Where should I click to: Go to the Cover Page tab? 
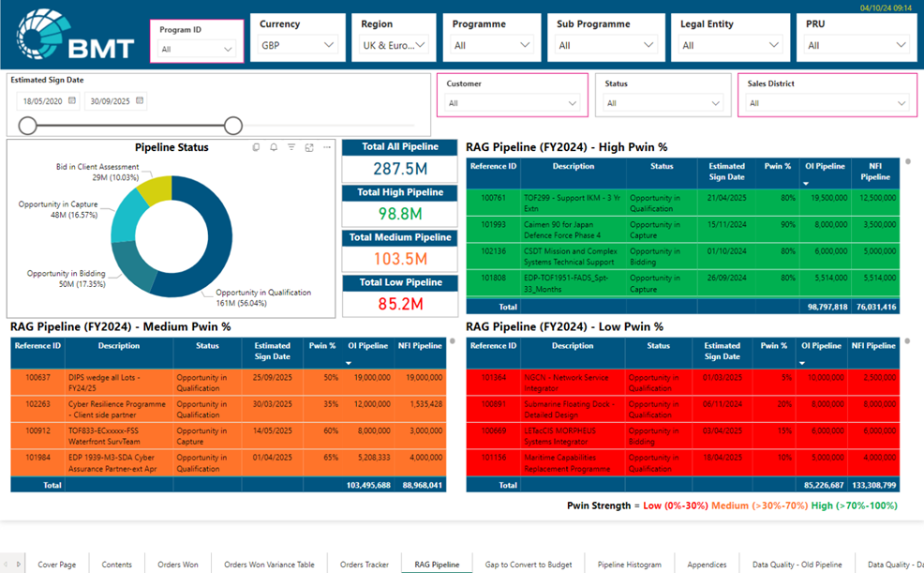[x=57, y=565]
